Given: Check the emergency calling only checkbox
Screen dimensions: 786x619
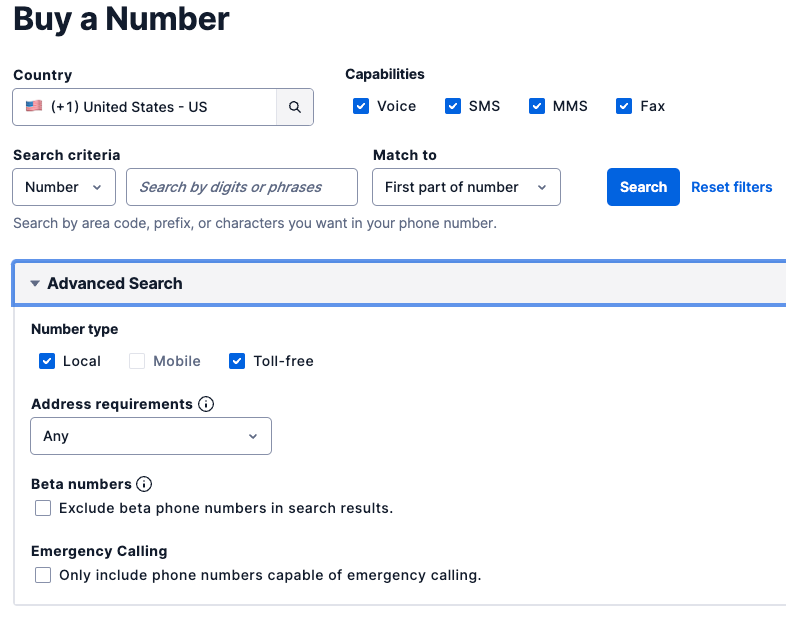Looking at the screenshot, I should 43,575.
